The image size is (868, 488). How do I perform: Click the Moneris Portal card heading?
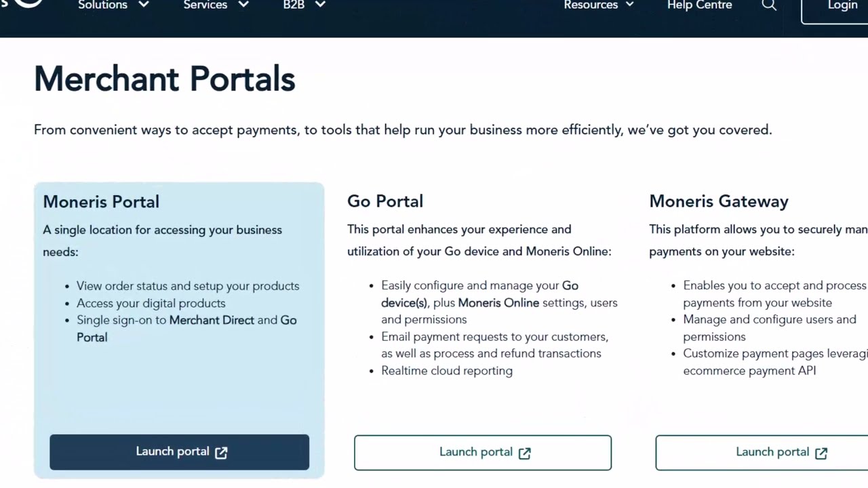pyautogui.click(x=101, y=201)
